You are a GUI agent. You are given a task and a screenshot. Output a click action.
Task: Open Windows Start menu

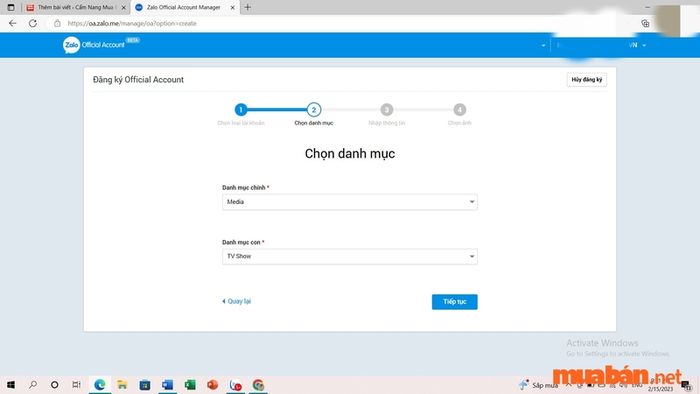click(11, 384)
